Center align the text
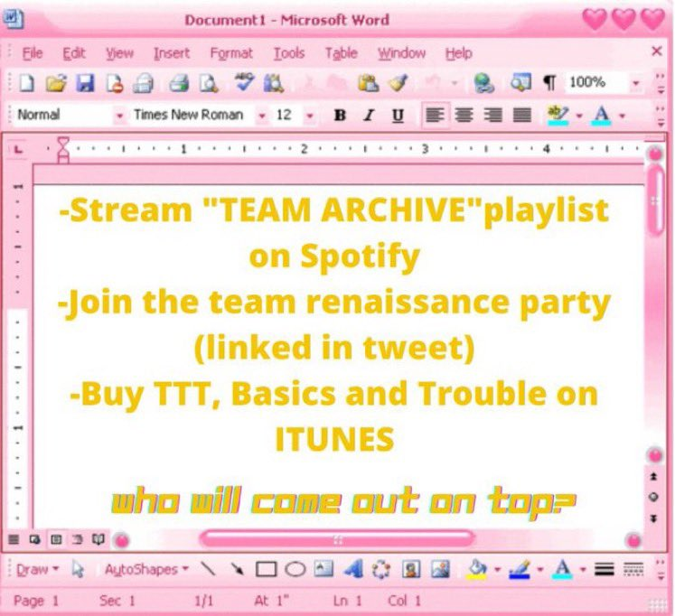 (x=464, y=116)
